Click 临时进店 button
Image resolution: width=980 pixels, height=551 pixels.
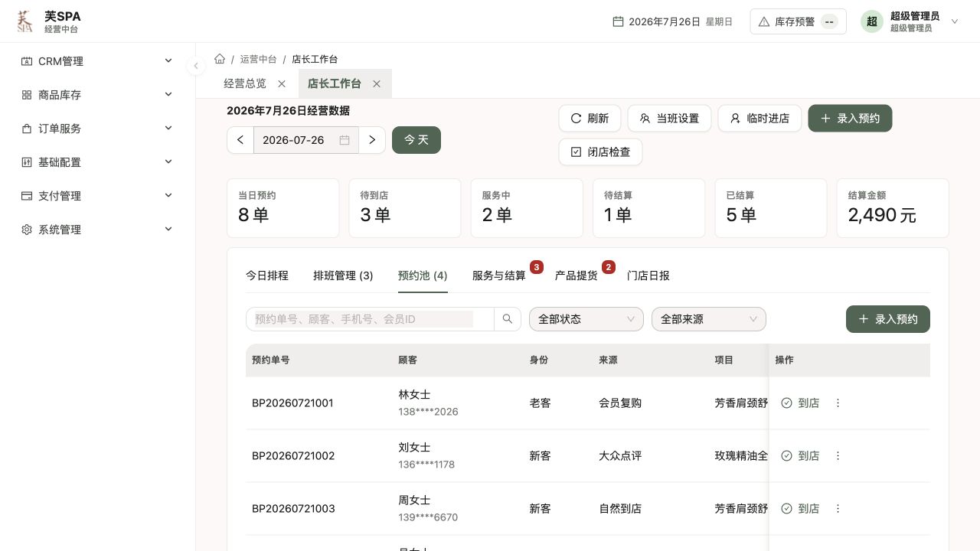(759, 119)
